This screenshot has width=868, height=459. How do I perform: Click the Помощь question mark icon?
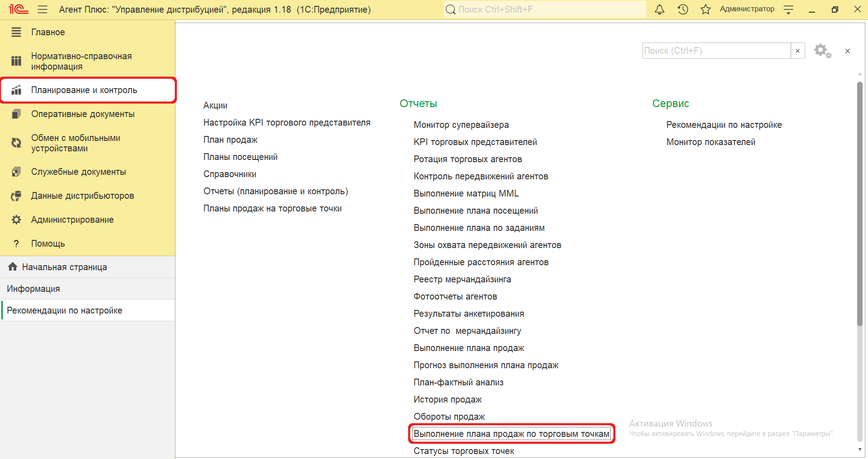tap(16, 244)
